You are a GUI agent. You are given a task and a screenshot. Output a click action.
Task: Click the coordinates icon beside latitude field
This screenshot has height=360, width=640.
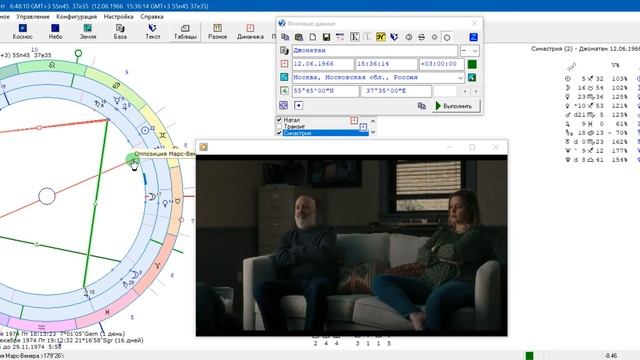284,91
